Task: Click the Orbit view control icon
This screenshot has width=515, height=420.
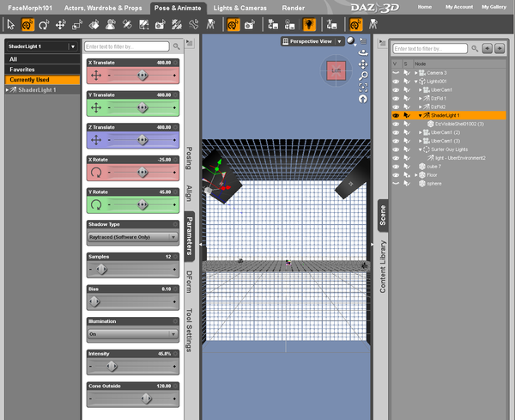Action: [x=363, y=52]
